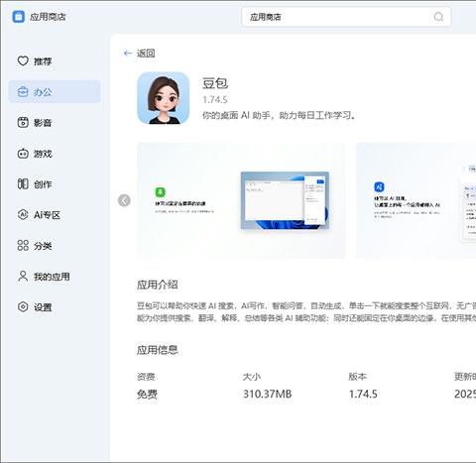Screen dimensions: 476x463
Task: Focus the 应用商店 search field
Action: [x=346, y=17]
